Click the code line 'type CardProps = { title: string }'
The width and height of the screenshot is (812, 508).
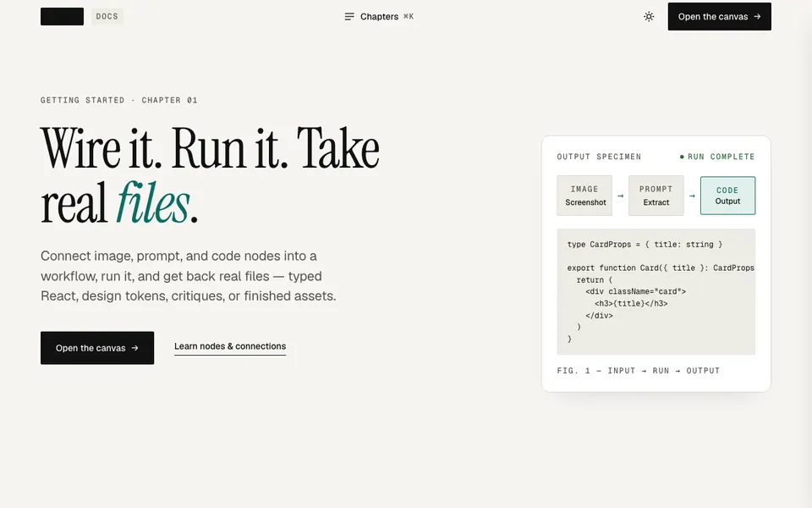point(645,244)
